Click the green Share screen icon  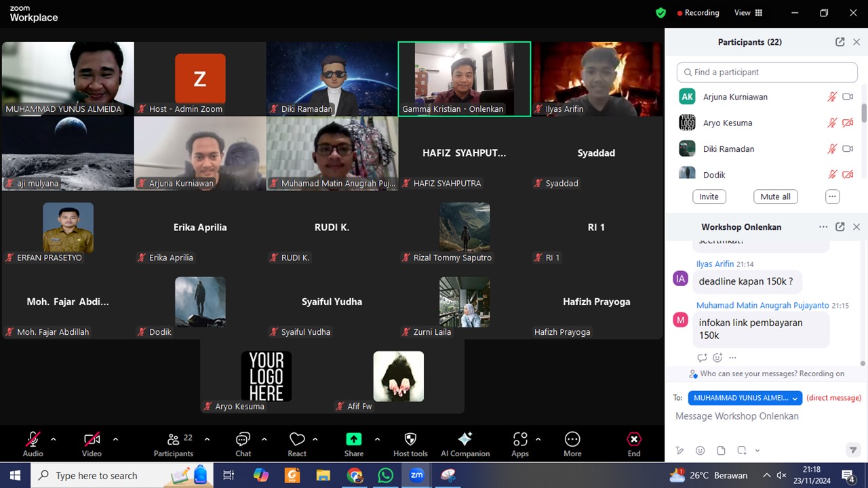point(353,439)
